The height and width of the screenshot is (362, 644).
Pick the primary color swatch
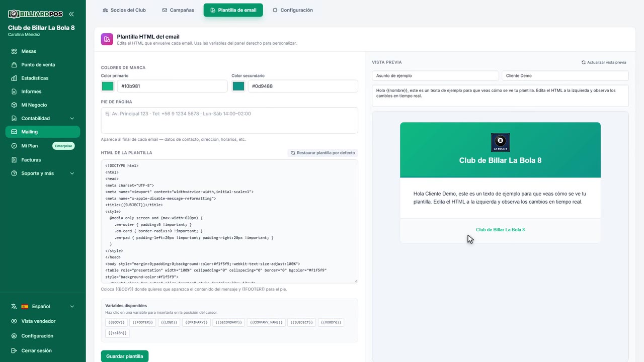click(x=108, y=86)
